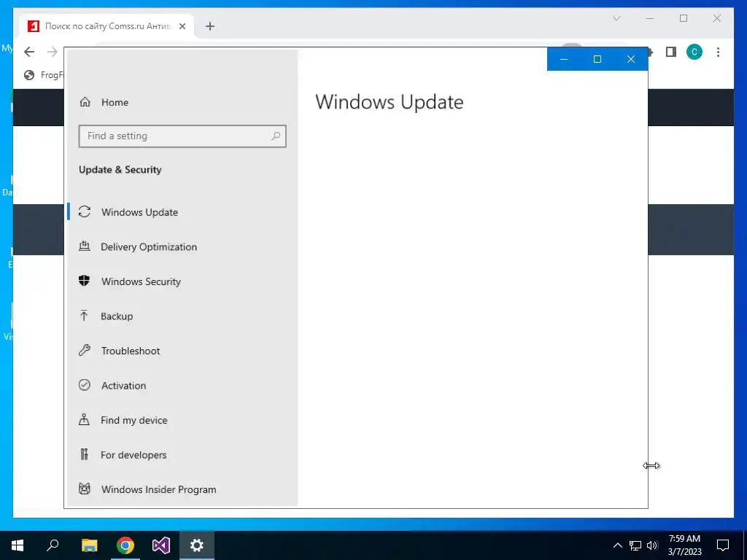Image resolution: width=747 pixels, height=560 pixels.
Task: Open Windows Insider Program settings
Action: click(183, 489)
